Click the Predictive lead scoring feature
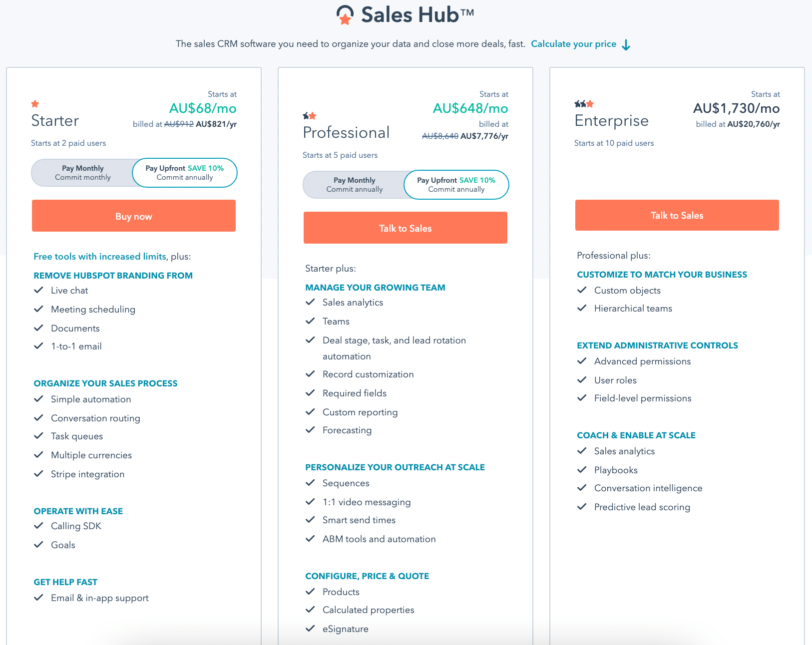 [x=642, y=507]
